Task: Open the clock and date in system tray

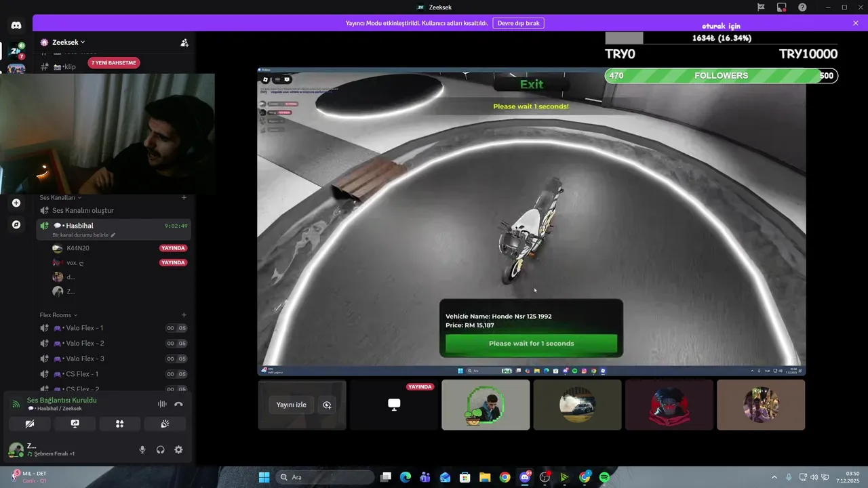Action: 848,477
